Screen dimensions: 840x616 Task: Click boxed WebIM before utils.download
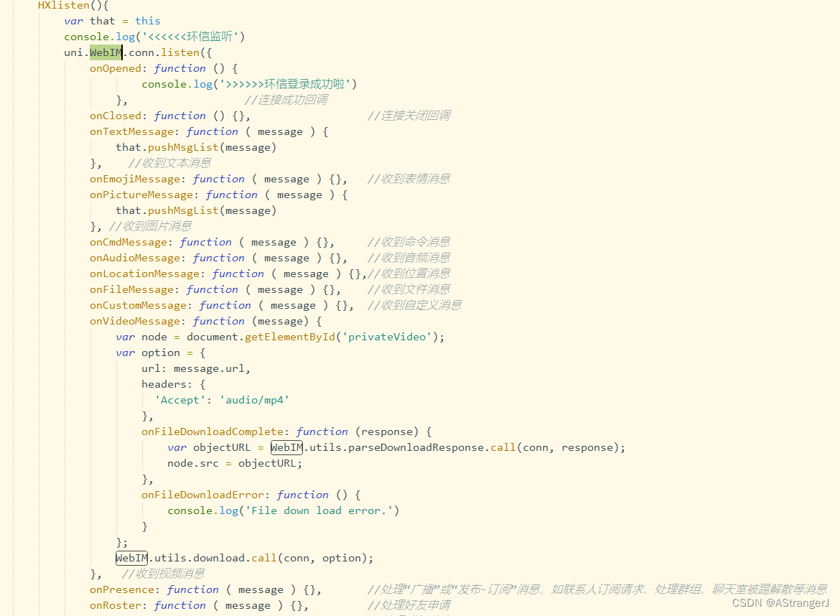[x=132, y=558]
